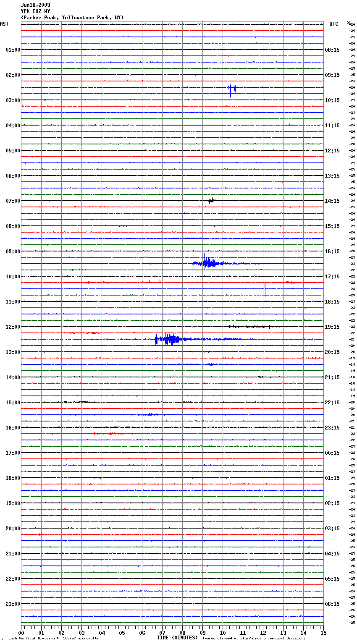Image resolution: width=357 pixels, height=644 pixels.
Task: Click the 03:00 MST time label
Action: point(13,100)
